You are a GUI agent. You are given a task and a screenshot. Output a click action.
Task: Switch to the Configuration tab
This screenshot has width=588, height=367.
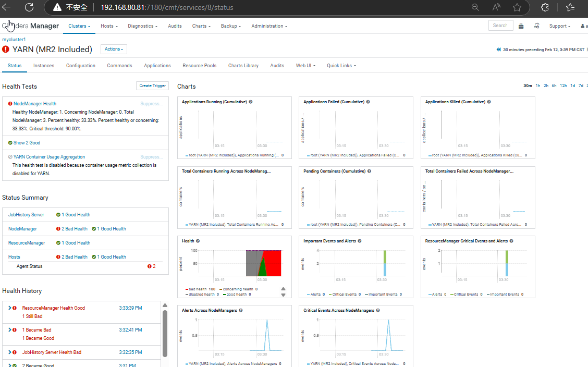tap(81, 65)
